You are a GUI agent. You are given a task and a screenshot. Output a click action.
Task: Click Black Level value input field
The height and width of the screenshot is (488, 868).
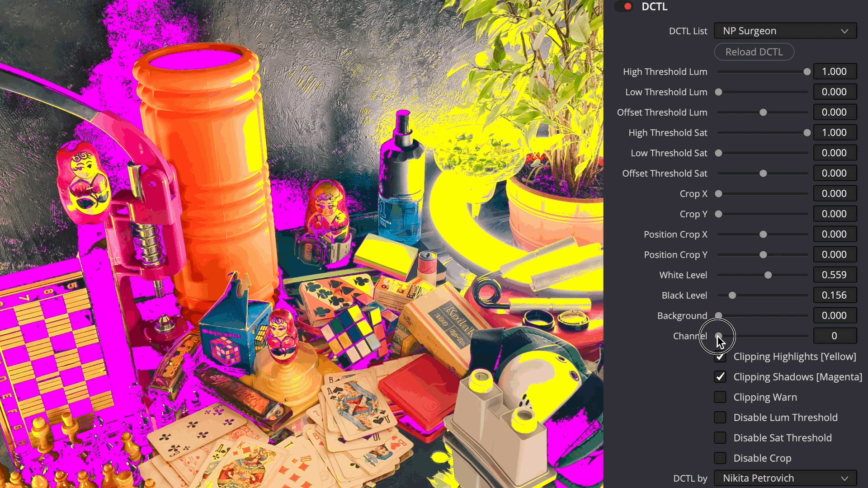point(834,295)
